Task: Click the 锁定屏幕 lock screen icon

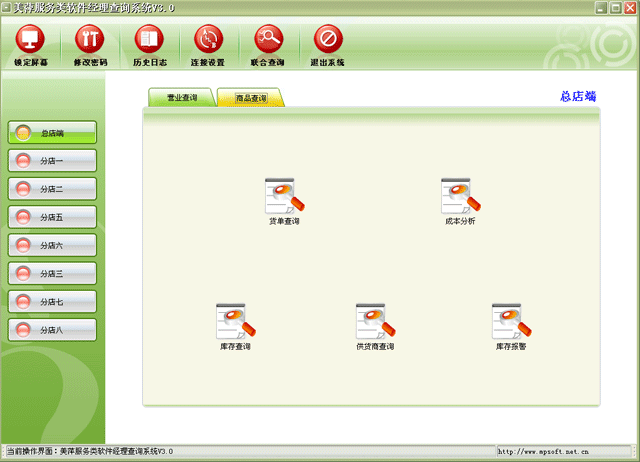Action: coord(30,43)
